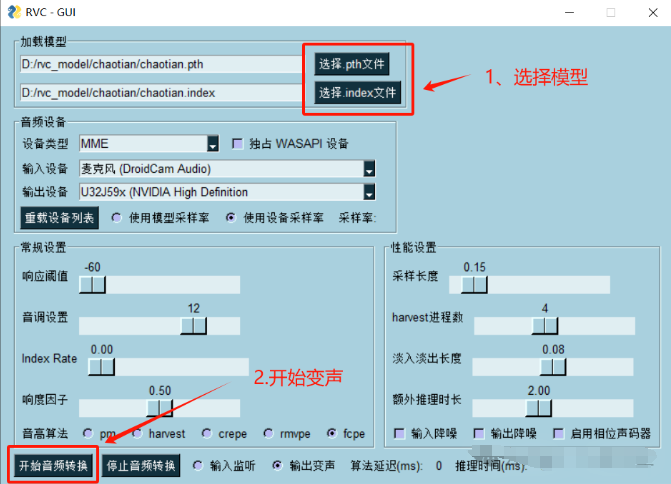Screen dimensions: 671x484
Task: Click the 采样率 label text
Action: [x=357, y=218]
